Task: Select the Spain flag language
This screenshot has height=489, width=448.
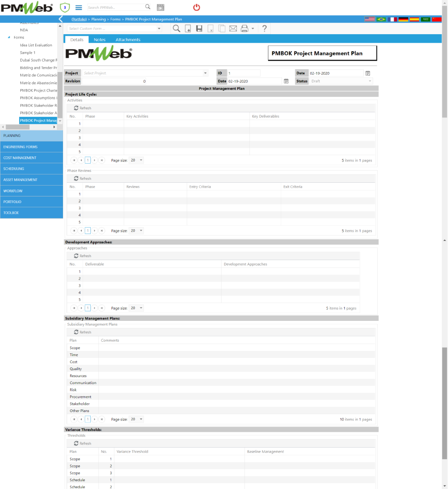Action: pyautogui.click(x=414, y=19)
